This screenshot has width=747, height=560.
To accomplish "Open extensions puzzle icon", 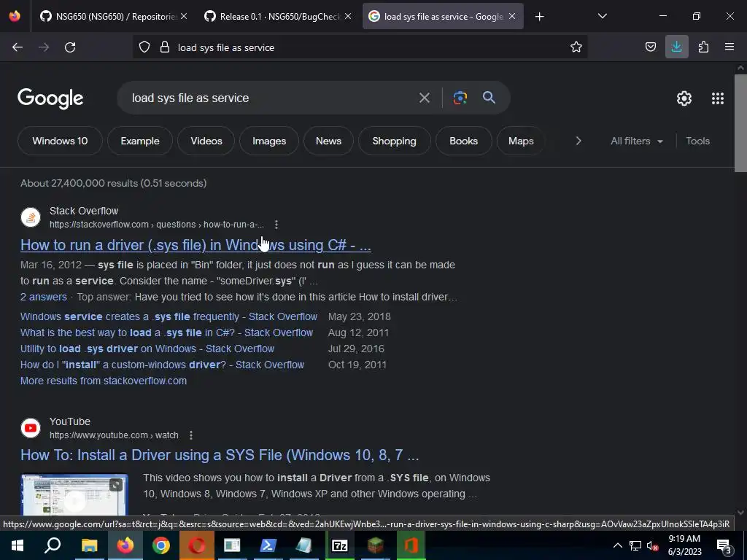I will [703, 47].
